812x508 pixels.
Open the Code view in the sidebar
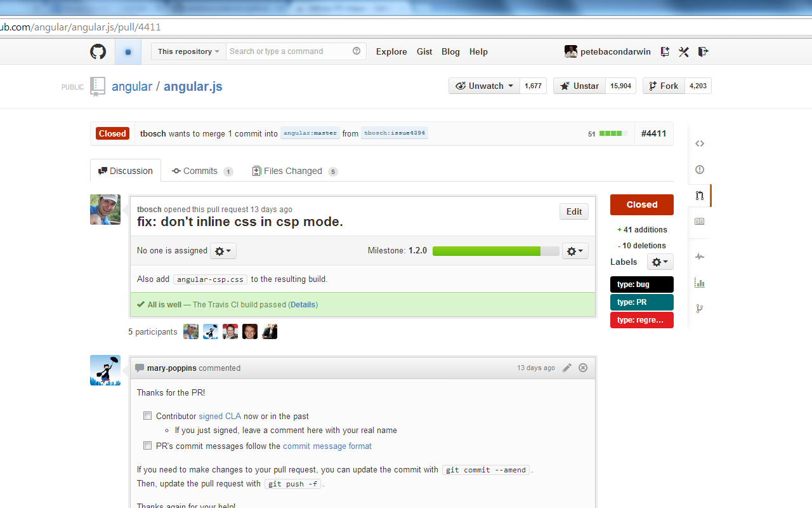click(700, 144)
